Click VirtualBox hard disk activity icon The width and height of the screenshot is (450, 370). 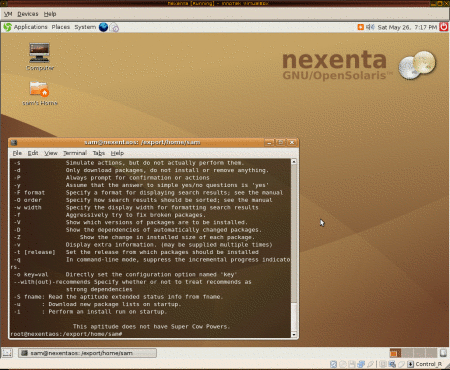coord(333,364)
